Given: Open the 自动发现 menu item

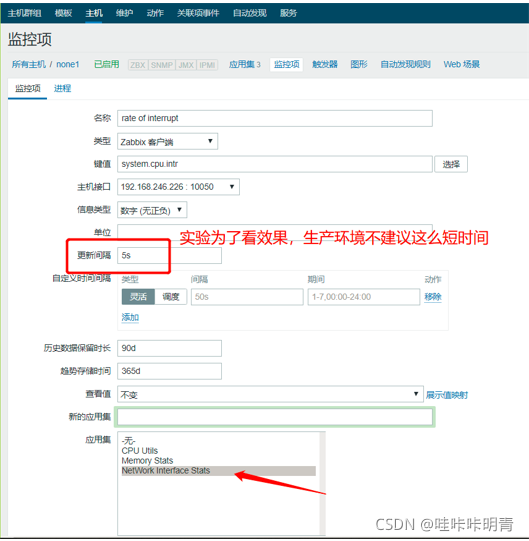Looking at the screenshot, I should coord(249,13).
